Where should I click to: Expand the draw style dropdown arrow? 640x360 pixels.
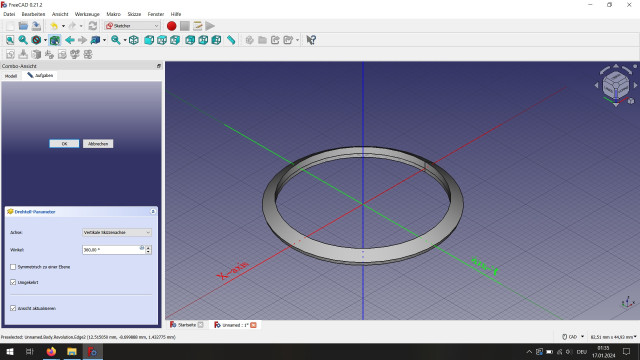click(x=45, y=40)
